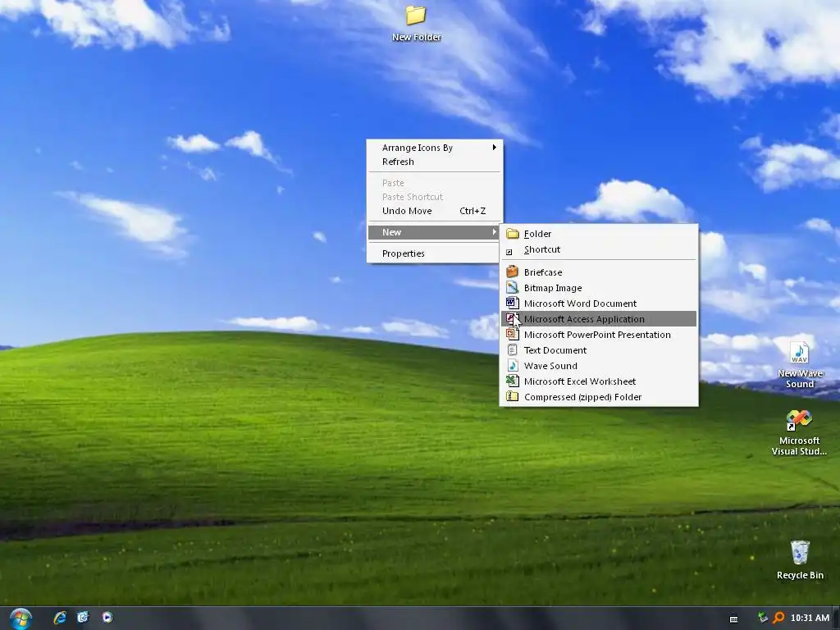Create a new Bitmap Image
This screenshot has height=630, width=840.
599,288
